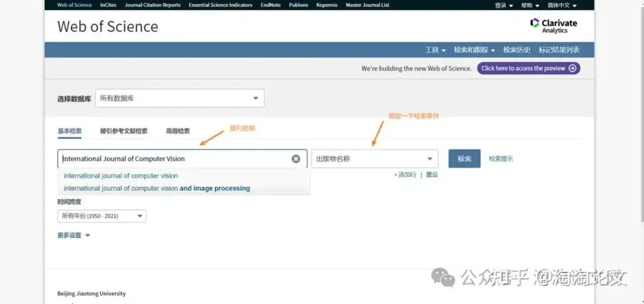The image size is (644, 304).
Task: Click the arrow icon in the preview button
Action: pos(572,68)
